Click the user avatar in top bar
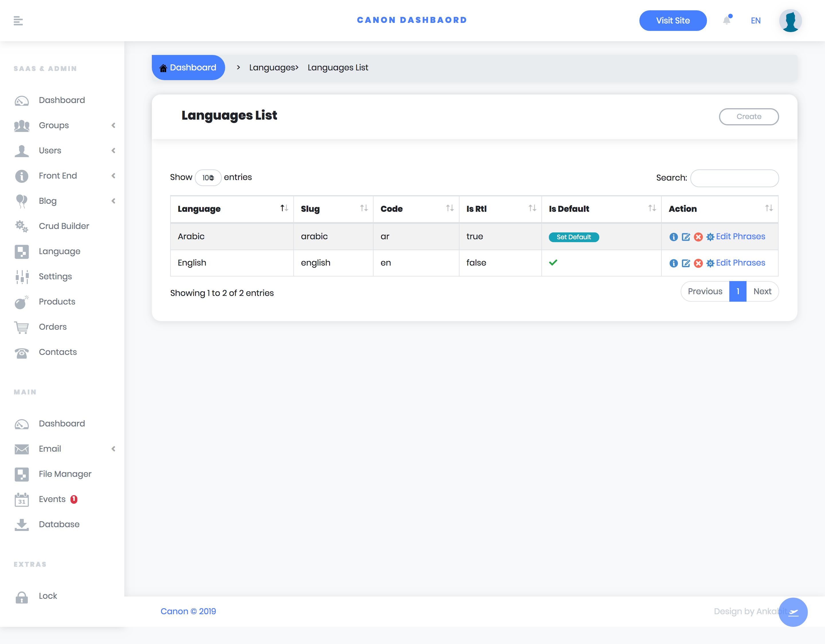Screen dimensions: 825x644 (x=790, y=21)
